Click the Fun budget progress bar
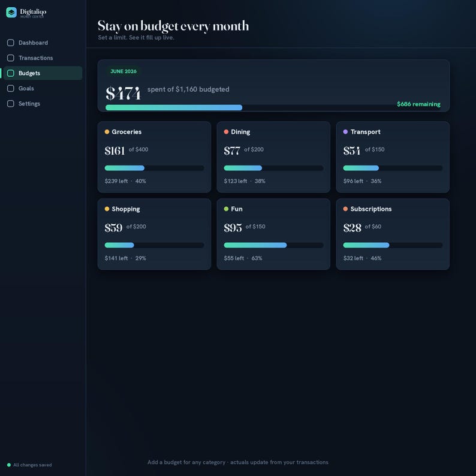This screenshot has width=476, height=476. [x=273, y=245]
